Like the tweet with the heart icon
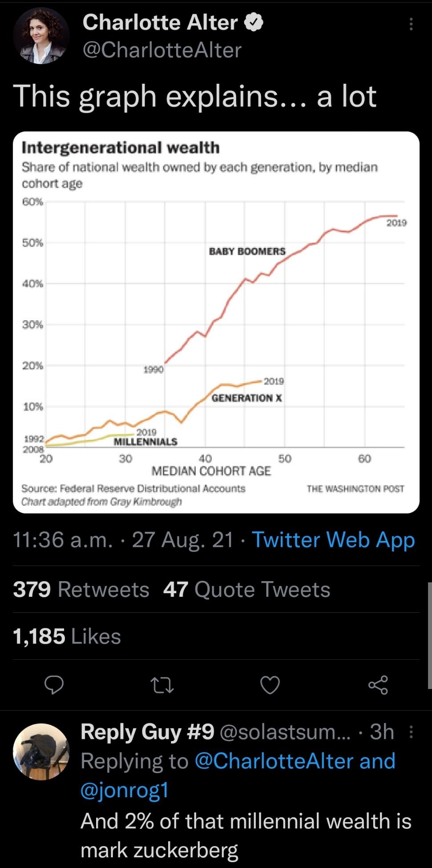The height and width of the screenshot is (868, 432). (270, 685)
